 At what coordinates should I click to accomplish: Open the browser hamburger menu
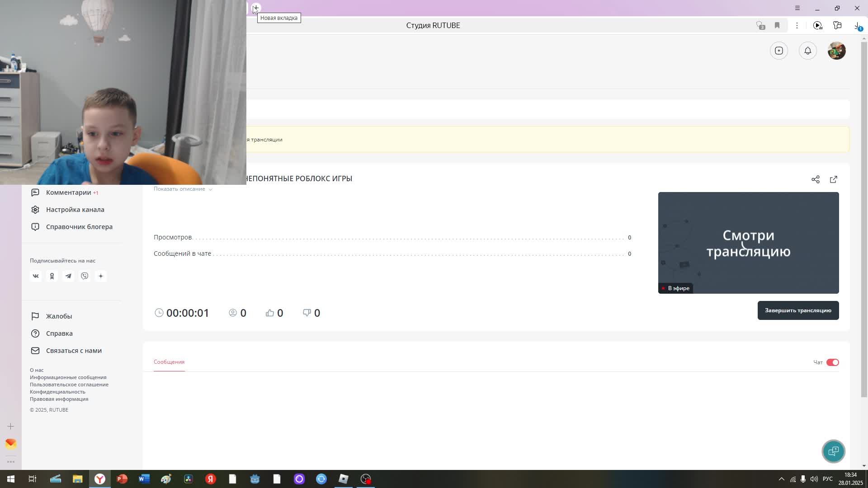(797, 8)
